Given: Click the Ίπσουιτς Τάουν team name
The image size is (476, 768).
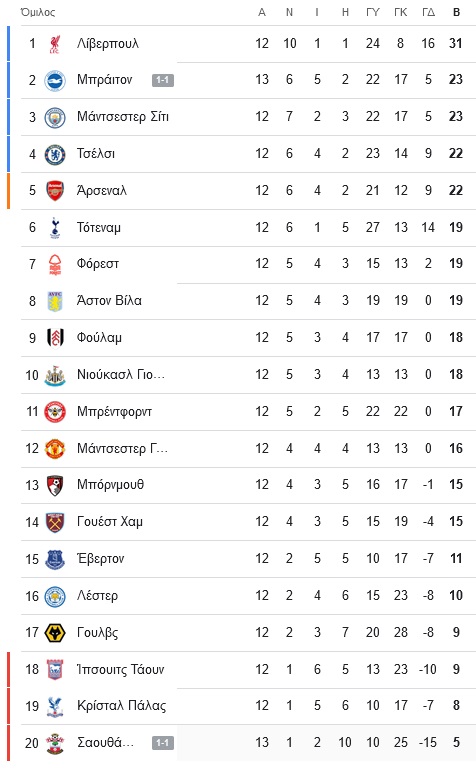Looking at the screenshot, I should [120, 669].
